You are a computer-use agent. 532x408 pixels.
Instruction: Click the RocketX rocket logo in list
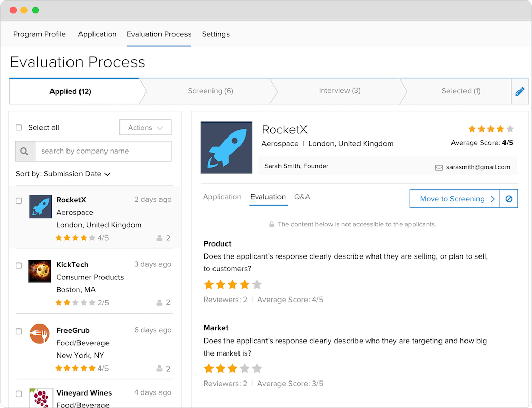[x=41, y=207]
